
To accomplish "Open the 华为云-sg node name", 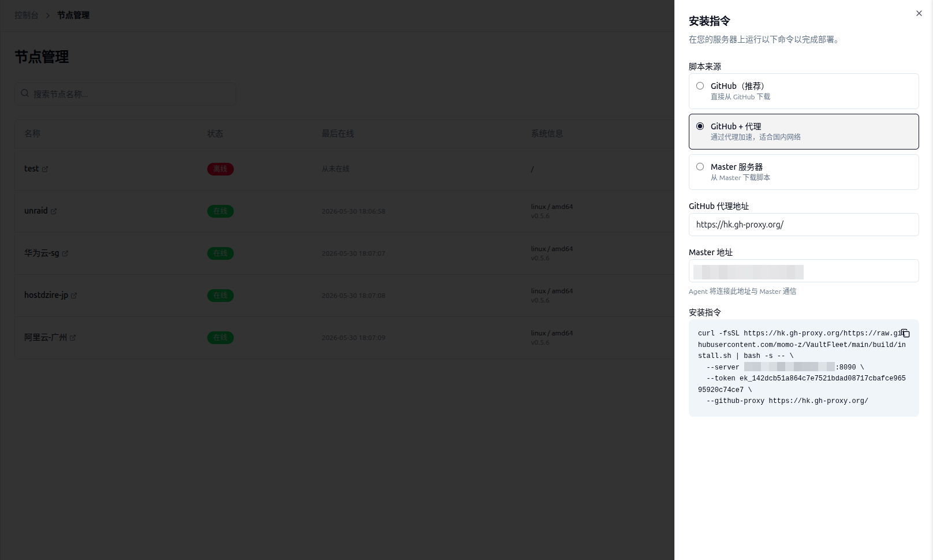I will pos(42,253).
